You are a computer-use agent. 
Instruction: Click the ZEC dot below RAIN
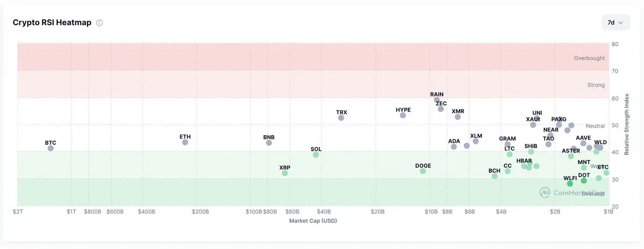(x=440, y=109)
